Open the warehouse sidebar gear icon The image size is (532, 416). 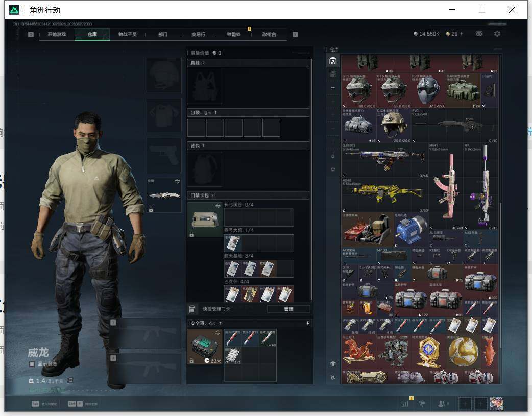click(333, 169)
